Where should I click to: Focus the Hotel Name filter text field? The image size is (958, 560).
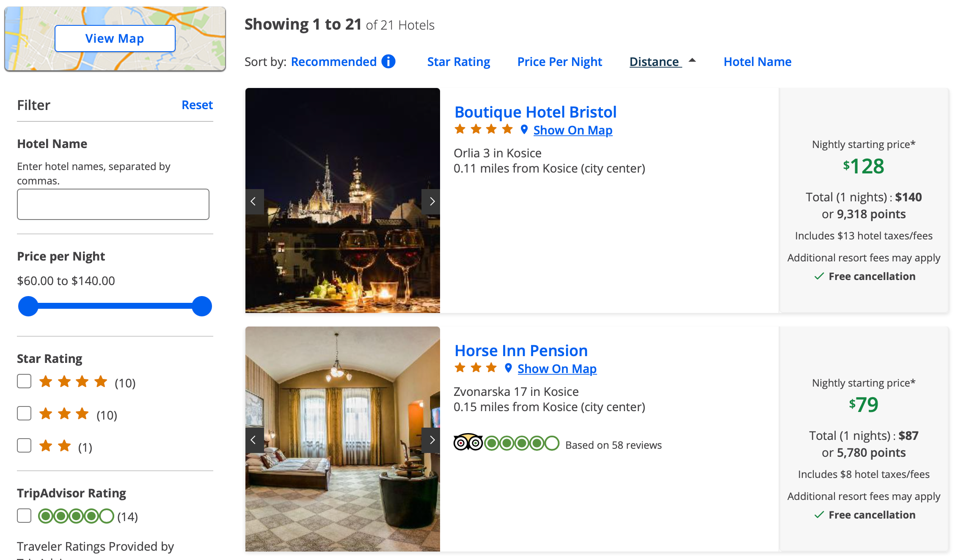pos(113,204)
